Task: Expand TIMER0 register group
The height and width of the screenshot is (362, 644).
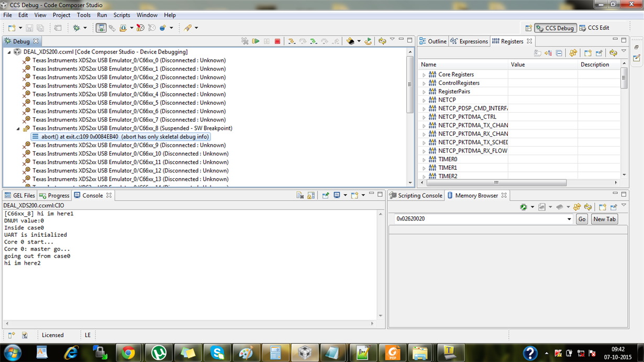Action: pos(424,160)
